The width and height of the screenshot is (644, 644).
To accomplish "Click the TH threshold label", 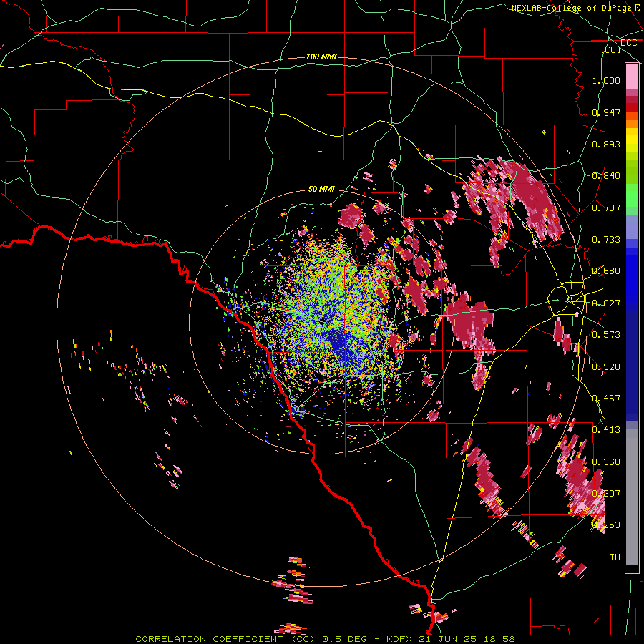I will point(615,557).
